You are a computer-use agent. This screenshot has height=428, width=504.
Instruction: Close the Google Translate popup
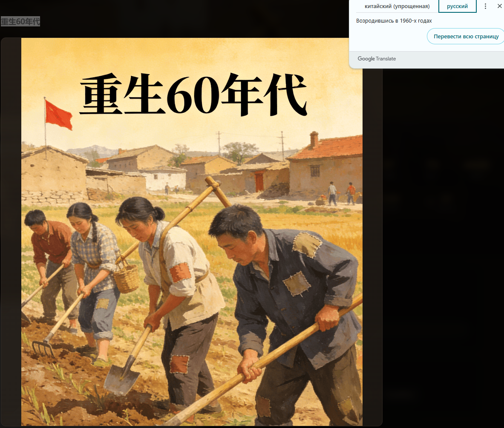[499, 6]
